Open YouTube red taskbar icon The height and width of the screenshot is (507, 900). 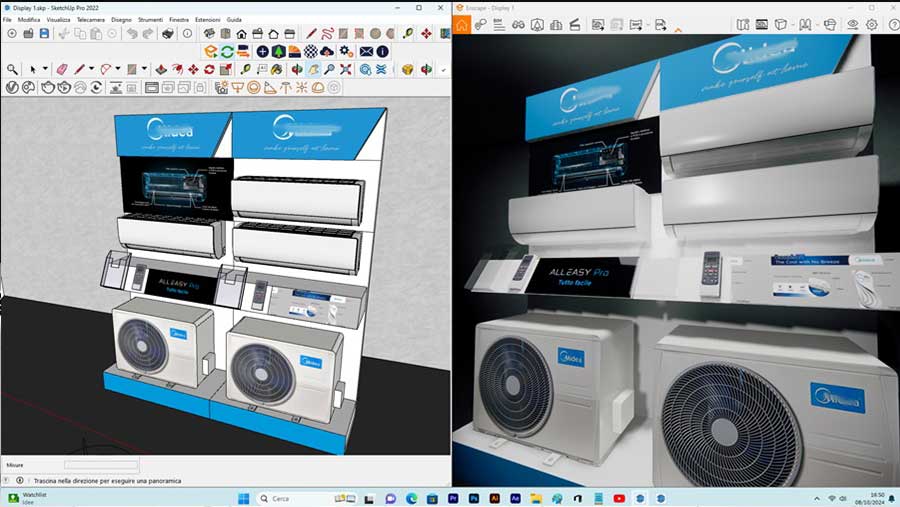click(x=619, y=498)
